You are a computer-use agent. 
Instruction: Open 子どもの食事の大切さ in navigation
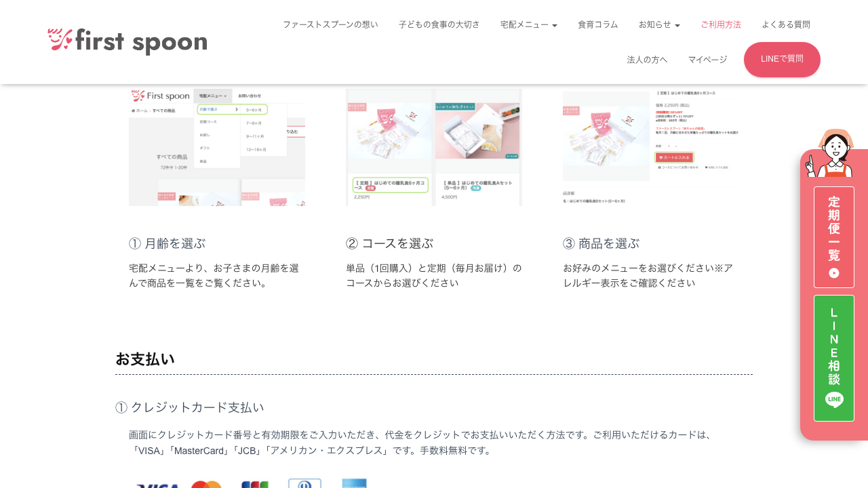point(439,24)
